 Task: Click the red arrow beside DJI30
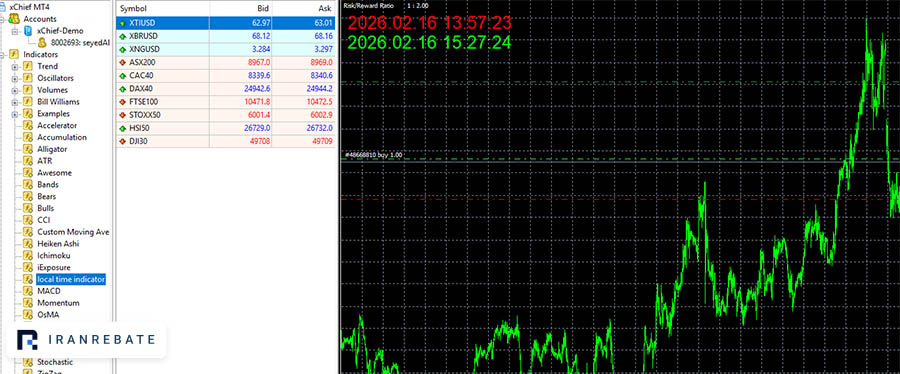(122, 141)
